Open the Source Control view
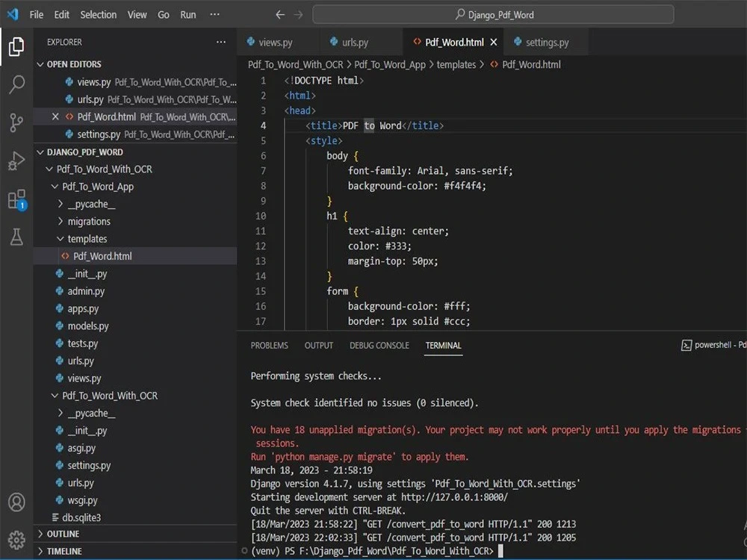Image resolution: width=747 pixels, height=560 pixels. (x=16, y=122)
